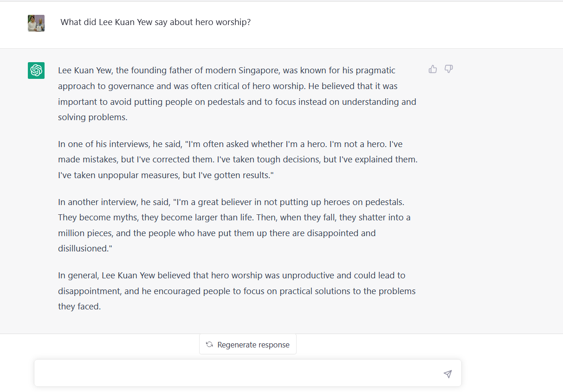Click the Regenerate response button label

point(253,345)
